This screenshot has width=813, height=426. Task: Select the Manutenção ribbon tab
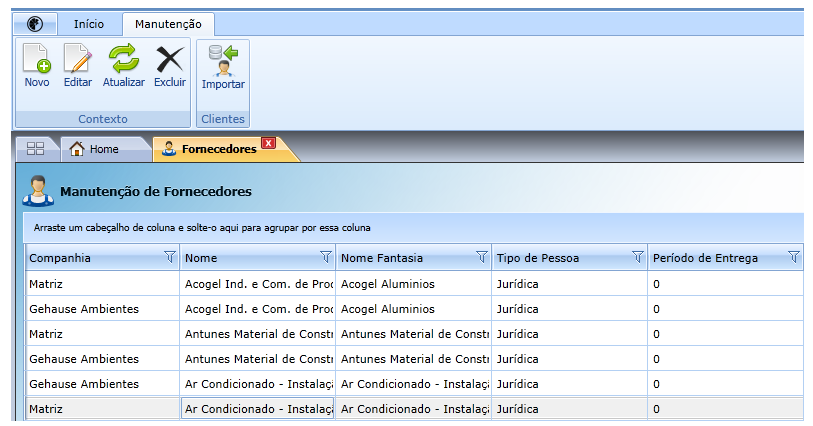point(168,24)
